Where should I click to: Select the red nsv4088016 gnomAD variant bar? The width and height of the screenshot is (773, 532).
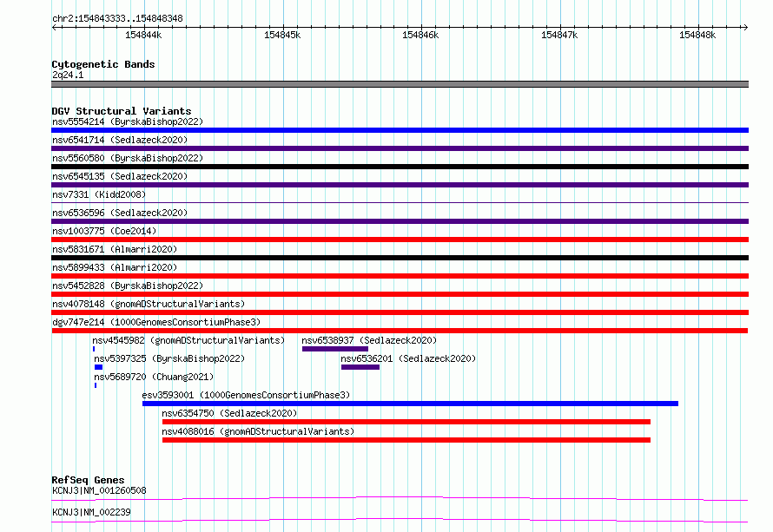pos(406,440)
